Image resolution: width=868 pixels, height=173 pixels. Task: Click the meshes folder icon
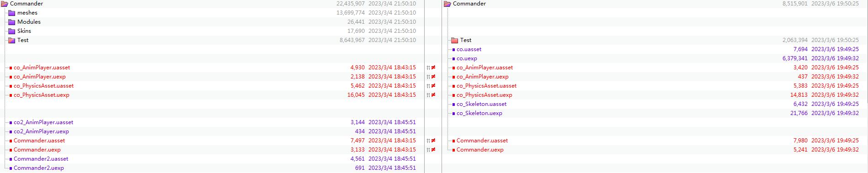click(12, 13)
